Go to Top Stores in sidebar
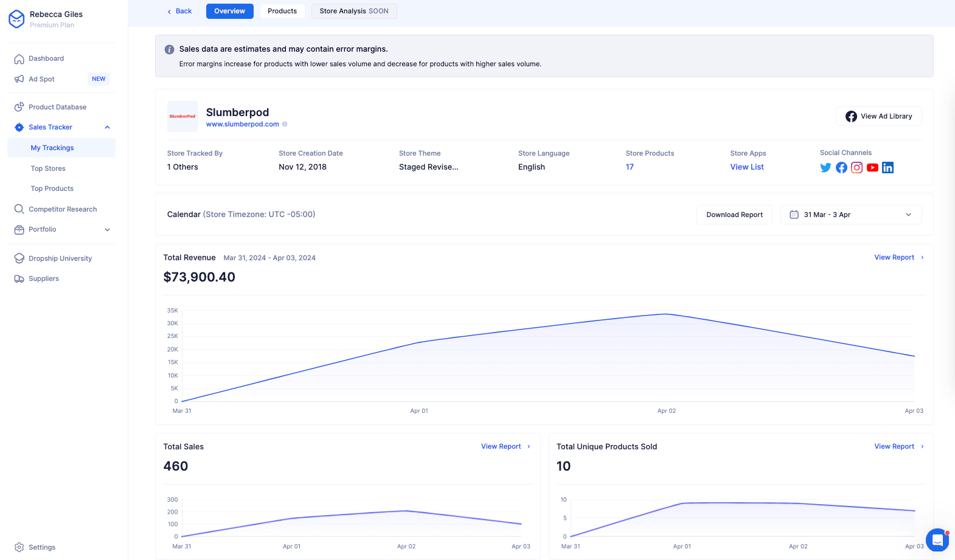 coord(48,168)
